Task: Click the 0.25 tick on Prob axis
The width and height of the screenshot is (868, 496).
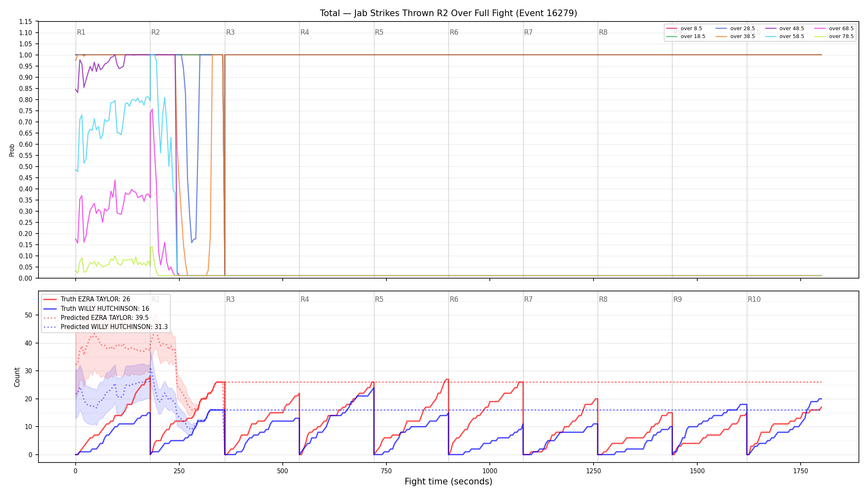Action: 25,222
